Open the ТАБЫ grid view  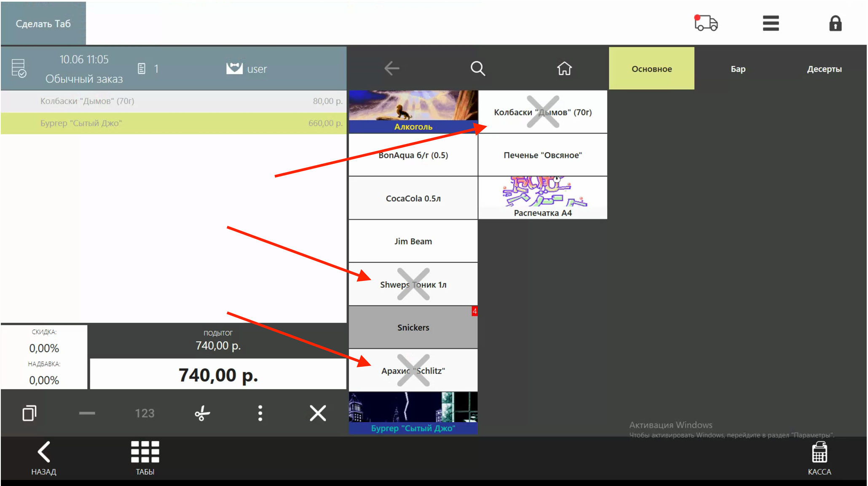click(145, 458)
